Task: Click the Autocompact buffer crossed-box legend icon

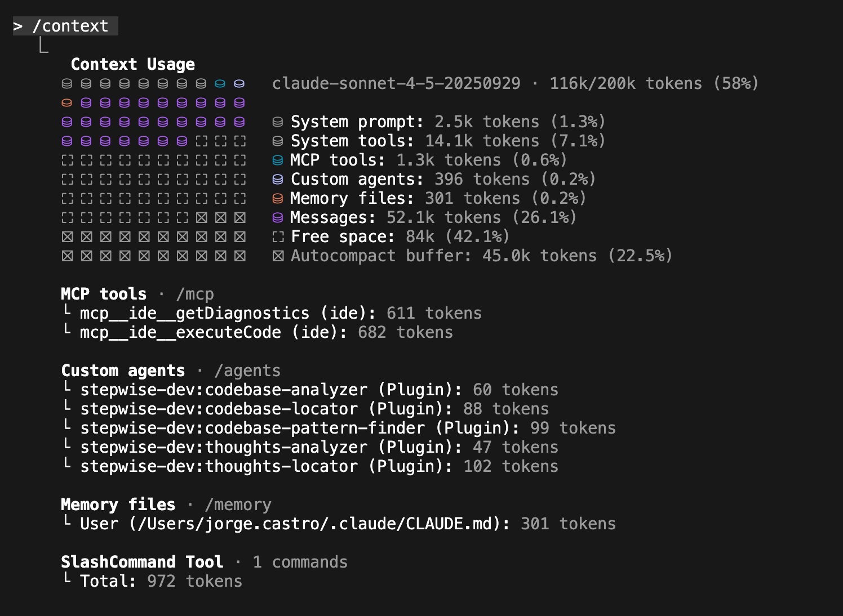Action: [x=277, y=256]
